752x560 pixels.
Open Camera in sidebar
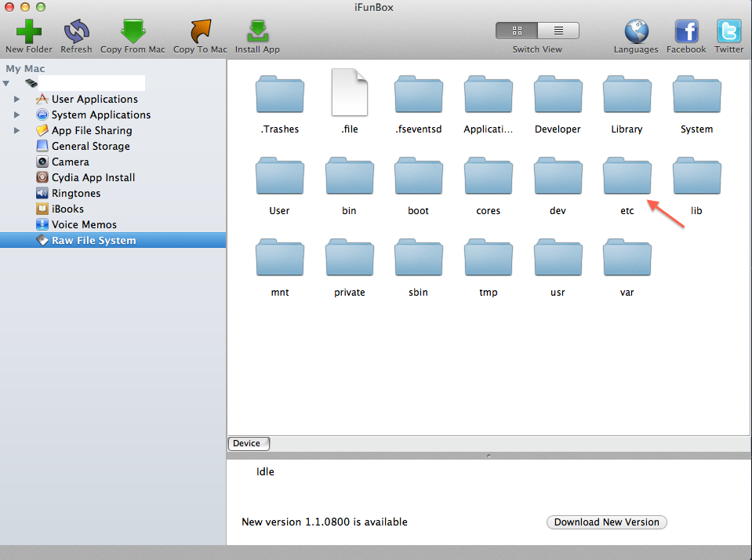coord(70,162)
